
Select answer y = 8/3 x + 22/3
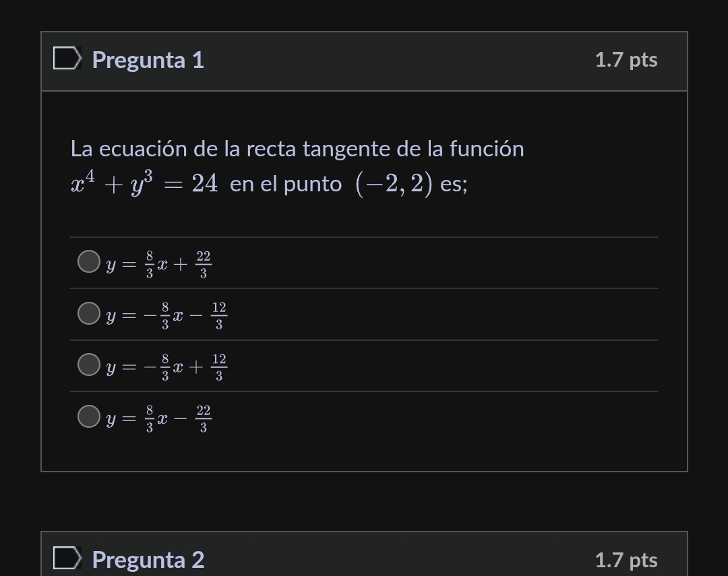pos(88,261)
